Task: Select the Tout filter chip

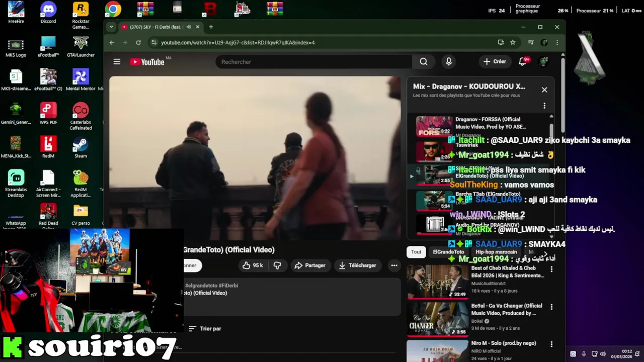Action: (x=416, y=252)
